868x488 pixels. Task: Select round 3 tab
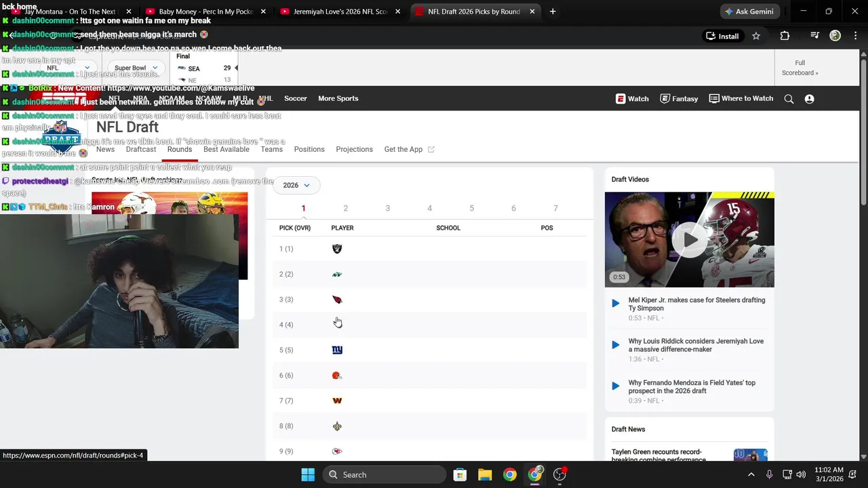click(x=387, y=208)
